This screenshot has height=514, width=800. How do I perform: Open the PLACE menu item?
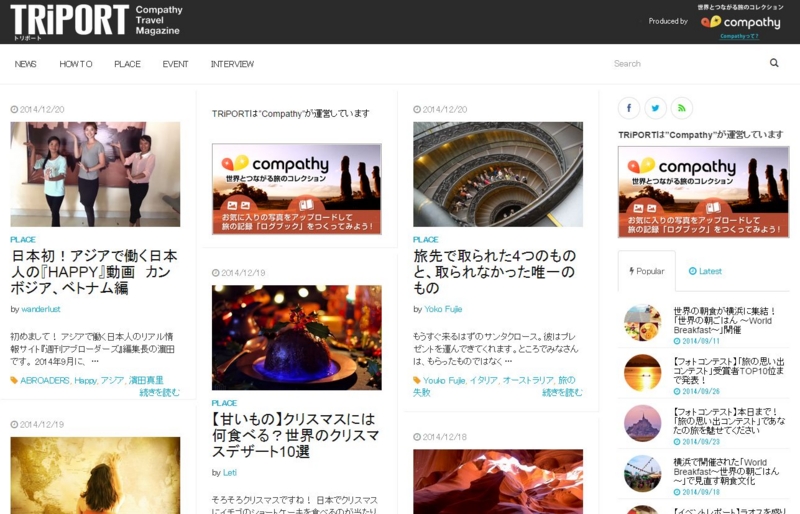[x=127, y=64]
